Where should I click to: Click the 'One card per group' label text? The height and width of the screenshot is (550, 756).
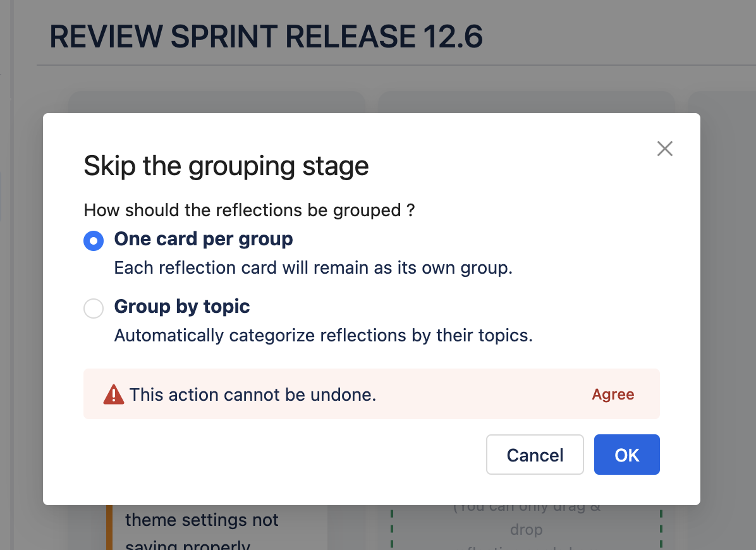point(204,239)
